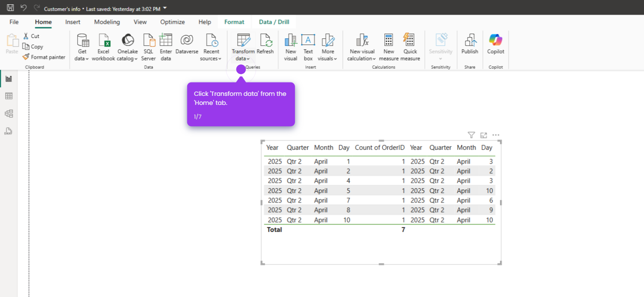Open the filter funnel on the table visual
The height and width of the screenshot is (297, 644).
471,135
